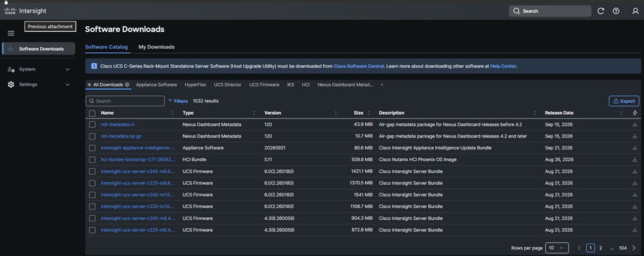Check the c245-m8.6 row checkbox
This screenshot has height=256, width=644.
(92, 172)
